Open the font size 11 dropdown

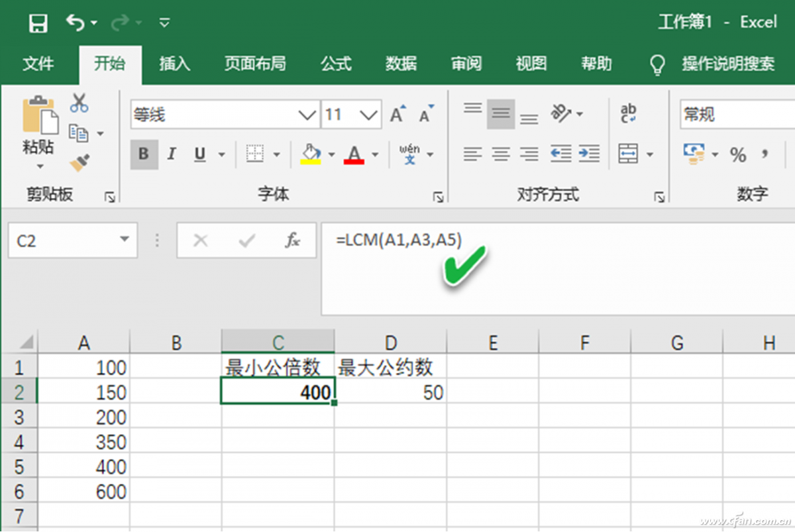369,115
